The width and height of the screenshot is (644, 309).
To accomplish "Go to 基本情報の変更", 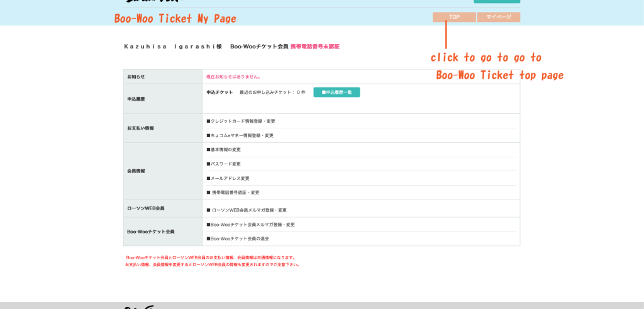I will coord(225,150).
